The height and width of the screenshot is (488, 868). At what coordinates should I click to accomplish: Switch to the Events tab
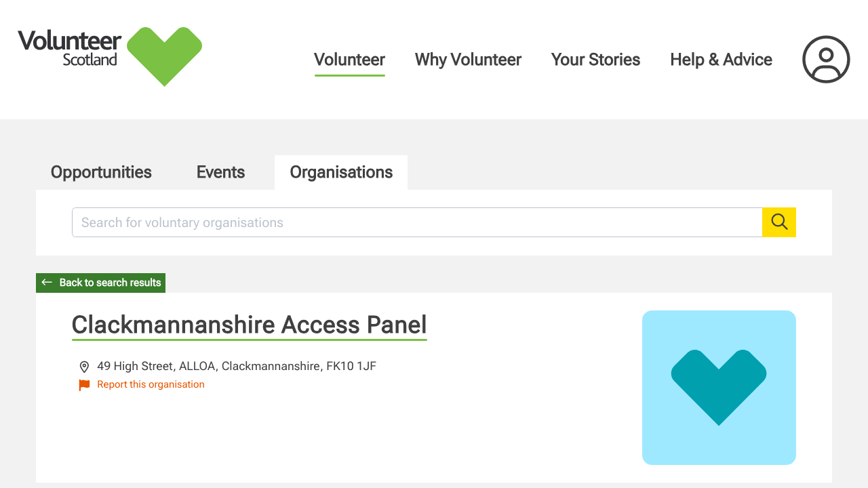pyautogui.click(x=220, y=172)
